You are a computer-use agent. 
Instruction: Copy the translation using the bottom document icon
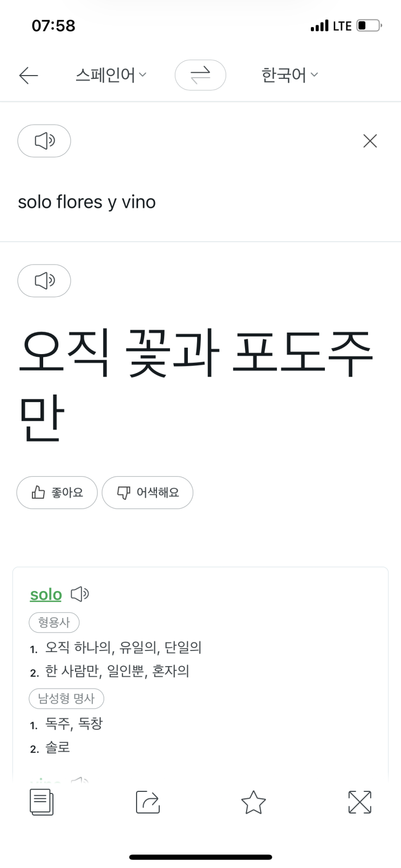click(x=42, y=802)
